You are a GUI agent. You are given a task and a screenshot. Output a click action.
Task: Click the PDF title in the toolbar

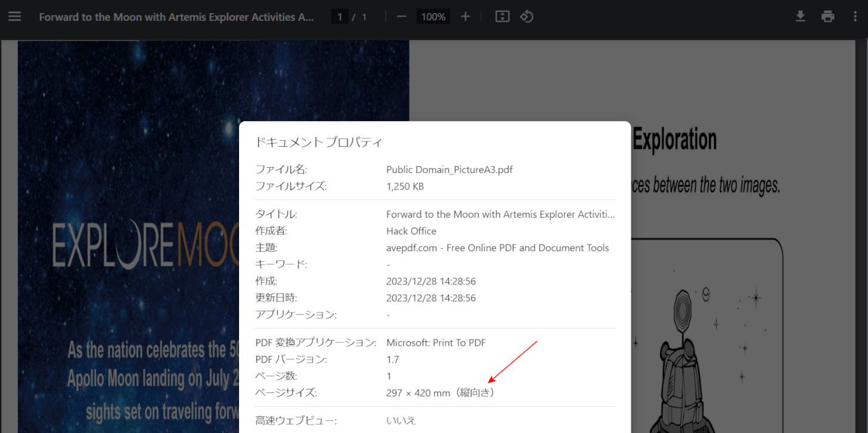[x=176, y=17]
